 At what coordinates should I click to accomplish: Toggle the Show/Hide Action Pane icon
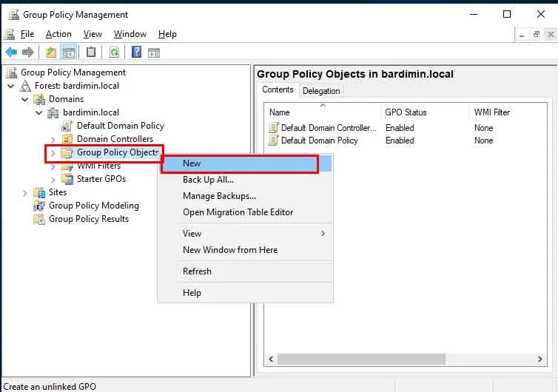coord(154,53)
